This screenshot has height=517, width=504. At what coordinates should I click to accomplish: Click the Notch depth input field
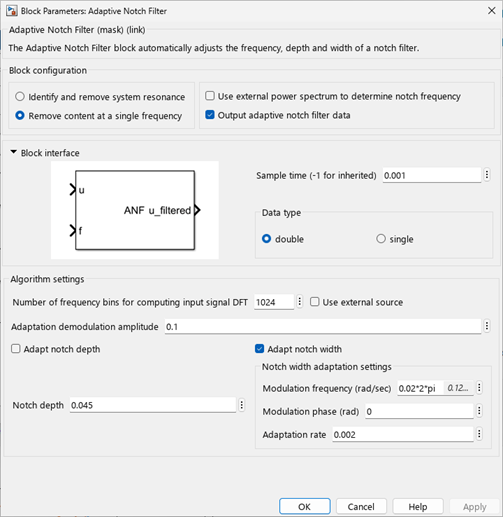pos(153,405)
